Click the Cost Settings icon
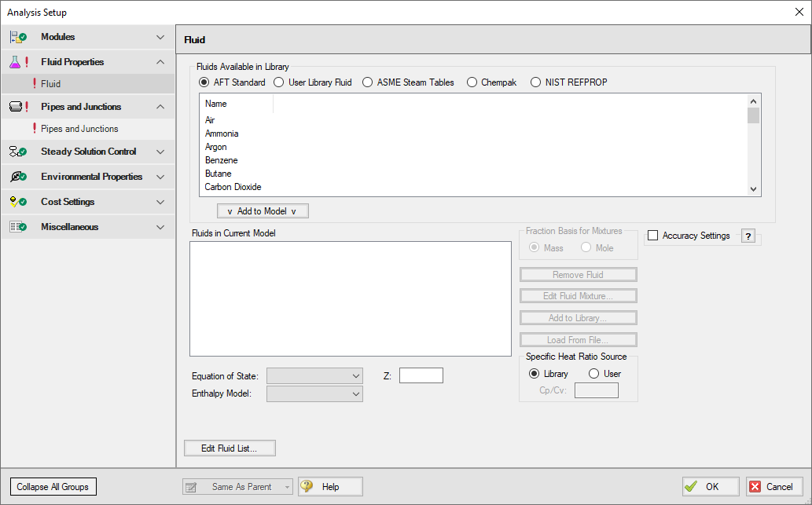The height and width of the screenshot is (505, 812). click(17, 202)
